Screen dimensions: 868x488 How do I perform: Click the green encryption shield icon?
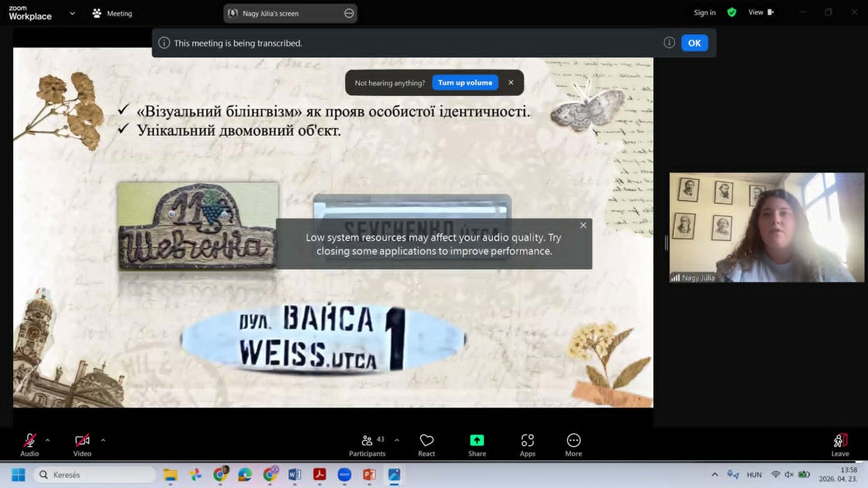point(731,12)
